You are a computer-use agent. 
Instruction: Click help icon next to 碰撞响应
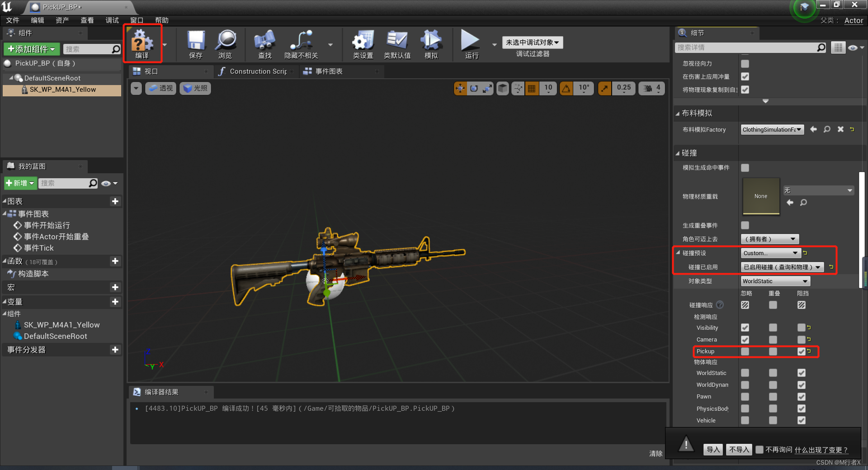coord(720,305)
